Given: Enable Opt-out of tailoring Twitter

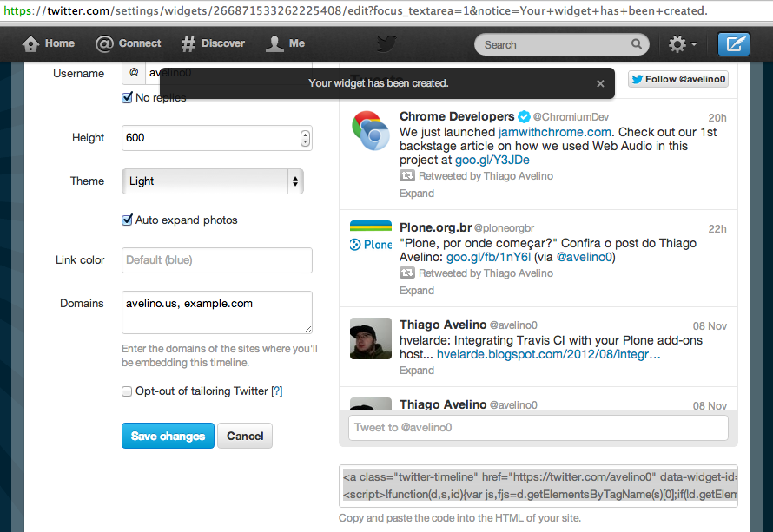Looking at the screenshot, I should [127, 391].
